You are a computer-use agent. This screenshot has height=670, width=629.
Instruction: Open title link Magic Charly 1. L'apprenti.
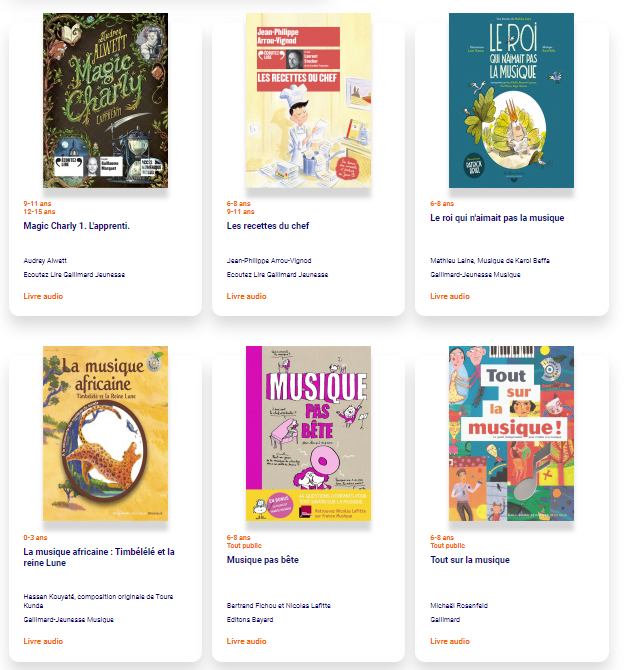(x=76, y=226)
